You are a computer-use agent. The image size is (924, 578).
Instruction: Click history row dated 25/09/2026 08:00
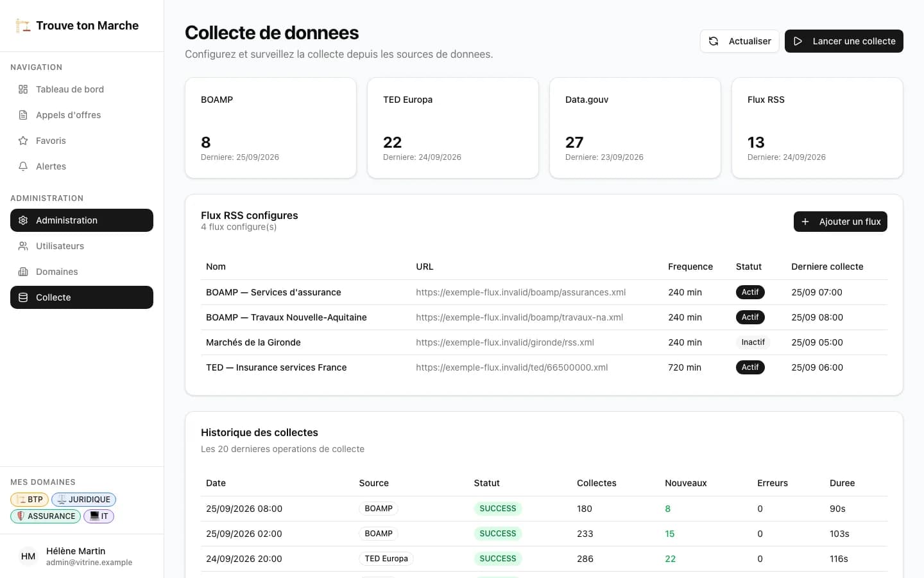(x=544, y=509)
